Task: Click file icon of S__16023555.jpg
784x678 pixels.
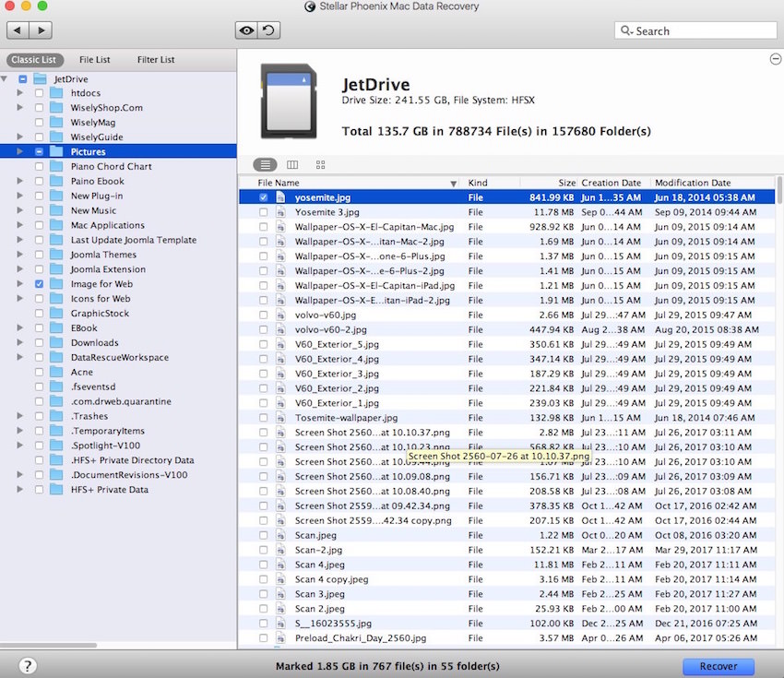Action: (x=280, y=623)
